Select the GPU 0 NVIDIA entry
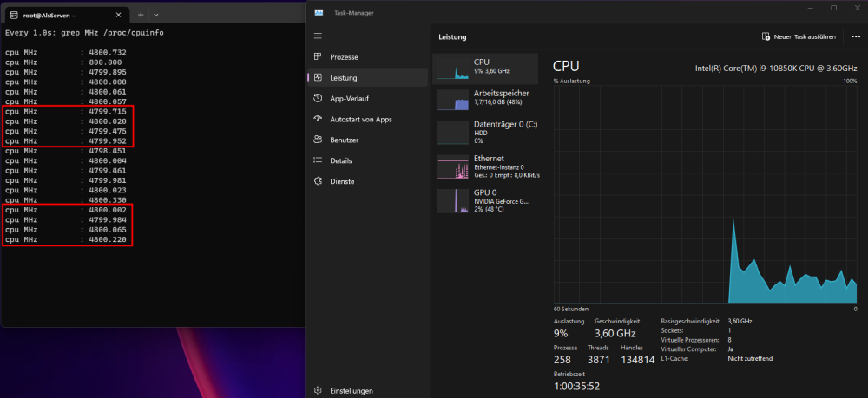 [485, 200]
